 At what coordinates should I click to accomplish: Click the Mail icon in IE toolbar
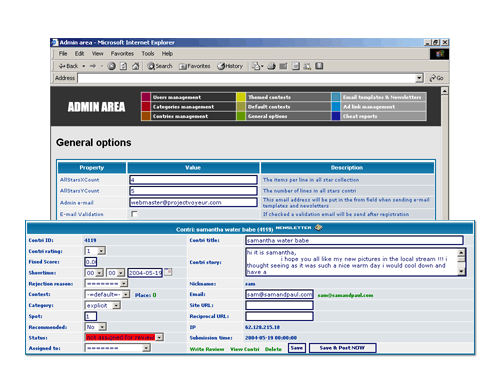click(256, 66)
